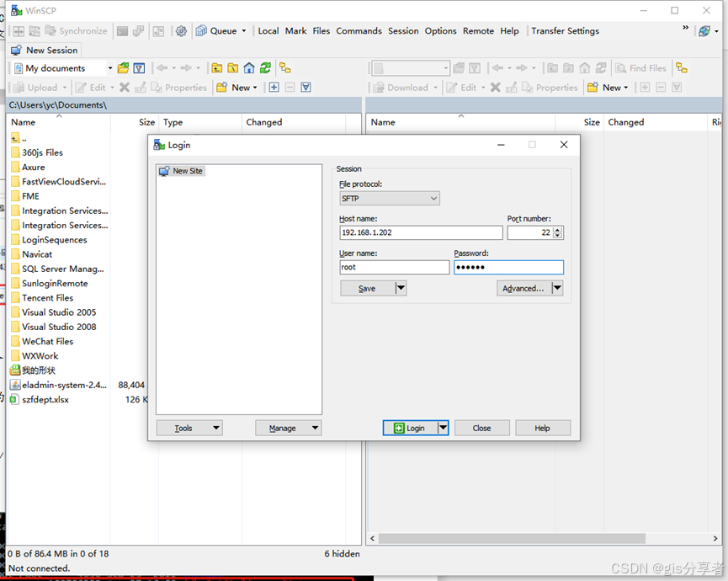
Task: Select the WeChat Files folder
Action: [47, 341]
